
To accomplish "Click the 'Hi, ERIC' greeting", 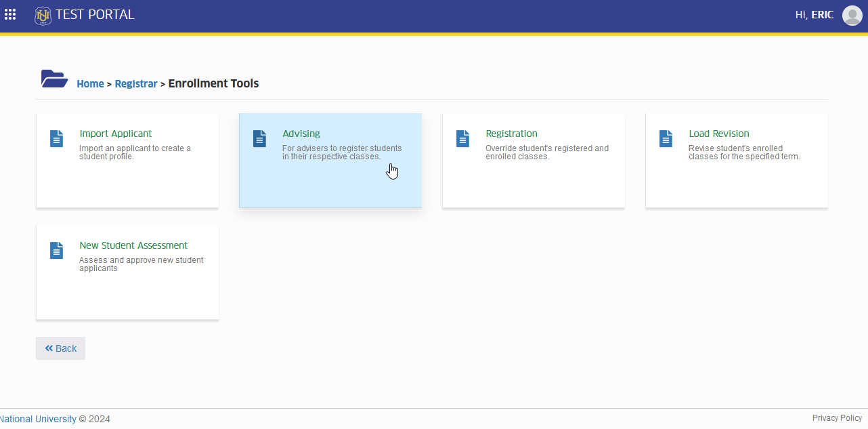I will (x=815, y=15).
